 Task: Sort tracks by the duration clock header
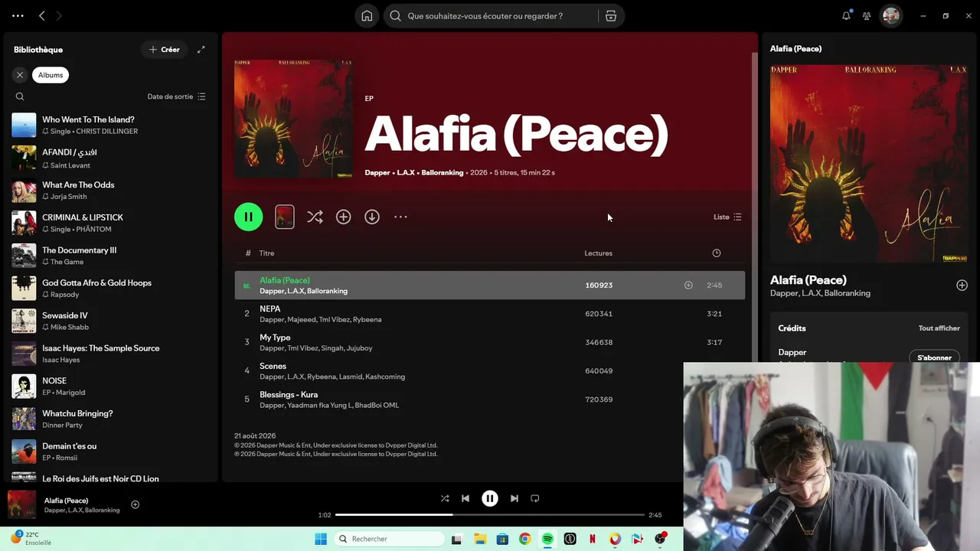coord(717,253)
